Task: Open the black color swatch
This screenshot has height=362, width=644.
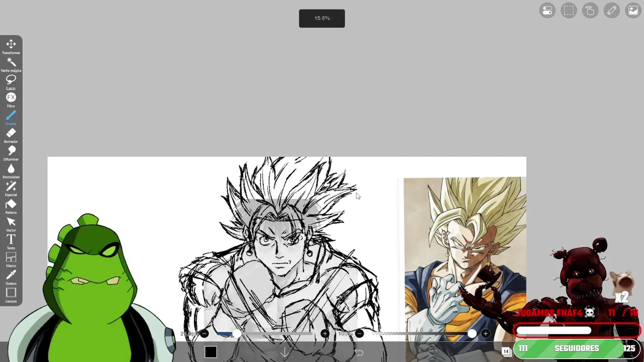Action: pos(211,352)
